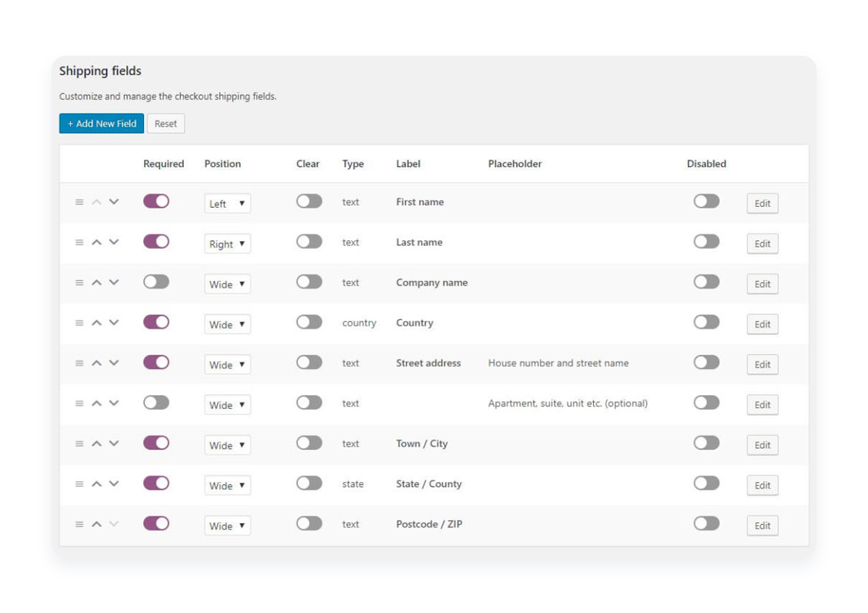Enable Required for Apartment, suite row

point(156,402)
